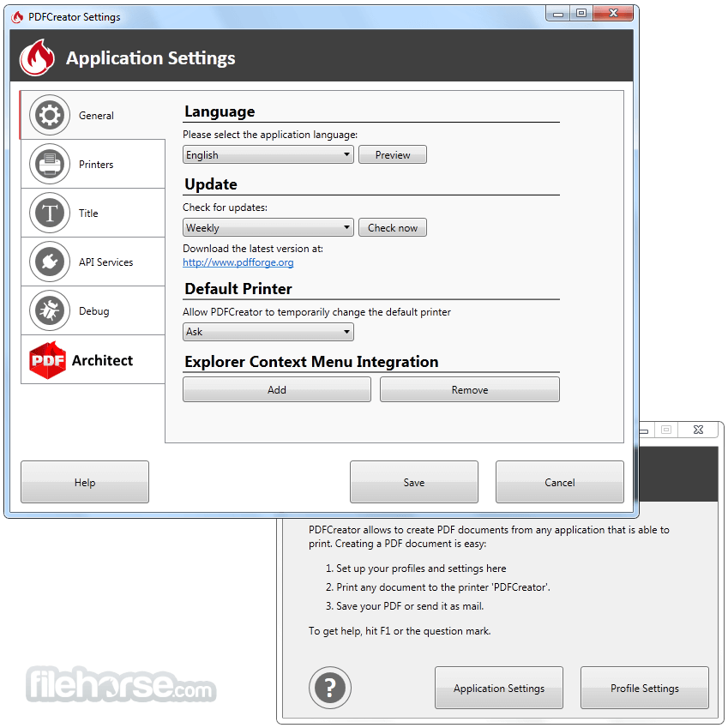Open the General settings tab
This screenshot has width=728, height=728.
pos(93,115)
